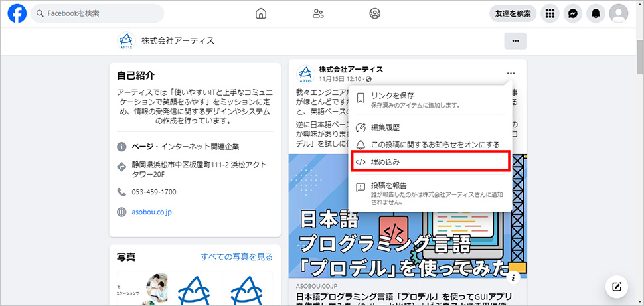Open notifications bell icon
The image size is (644, 306).
pyautogui.click(x=596, y=13)
